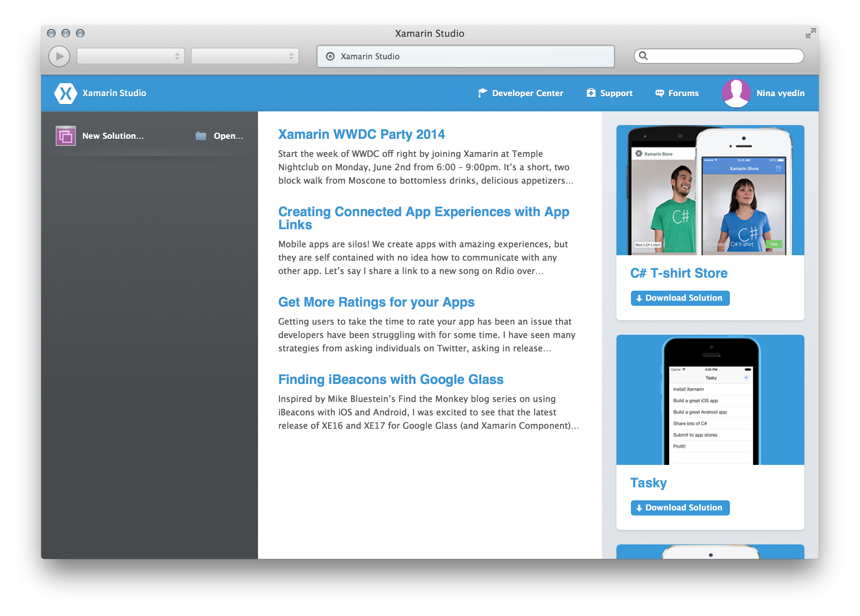The height and width of the screenshot is (616, 860).
Task: Click the Developer Center graduation cap icon
Action: coord(482,93)
